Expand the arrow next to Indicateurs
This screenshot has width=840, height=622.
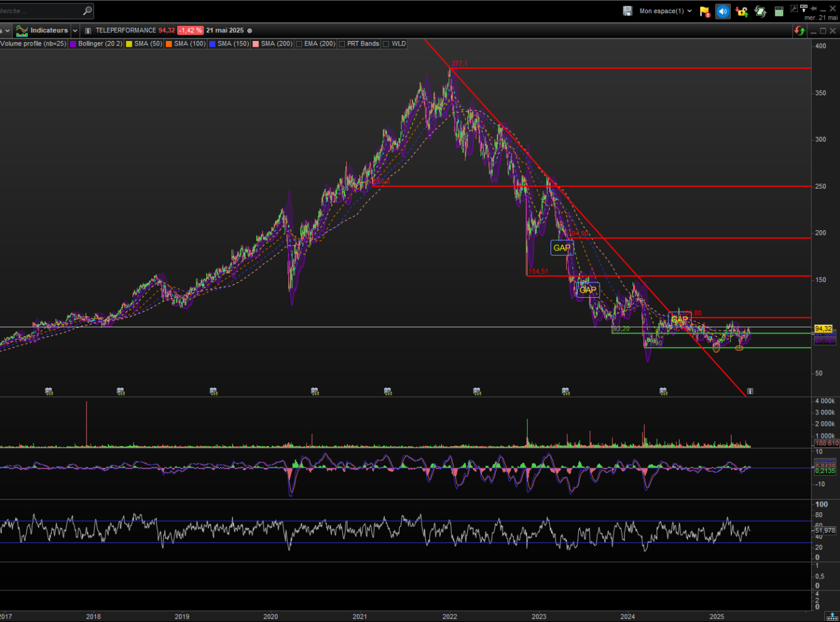point(75,30)
